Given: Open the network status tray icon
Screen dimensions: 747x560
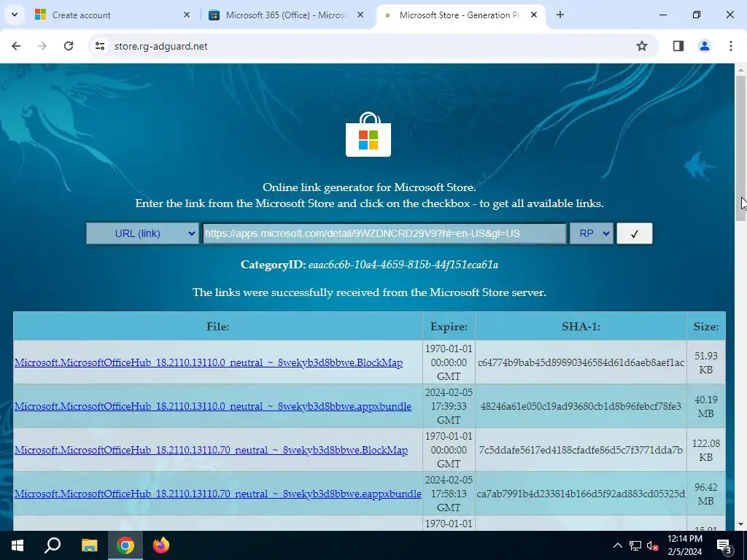Looking at the screenshot, I should pyautogui.click(x=635, y=545).
